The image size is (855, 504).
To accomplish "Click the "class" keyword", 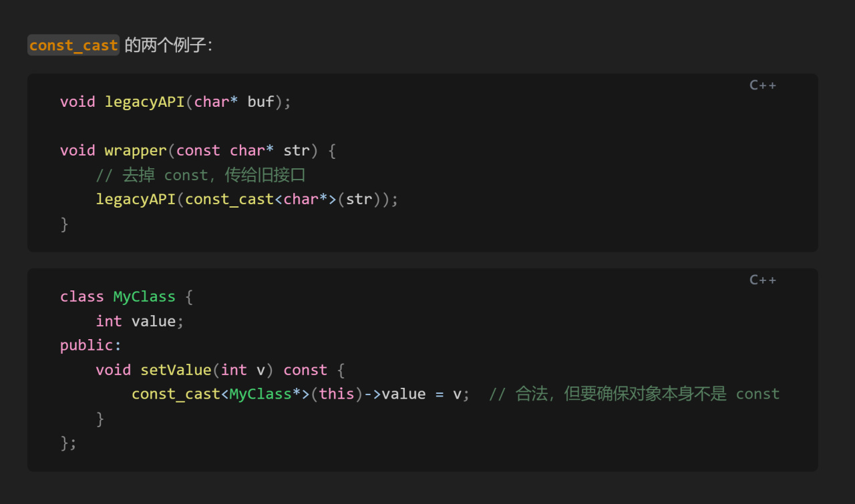I will tap(82, 296).
